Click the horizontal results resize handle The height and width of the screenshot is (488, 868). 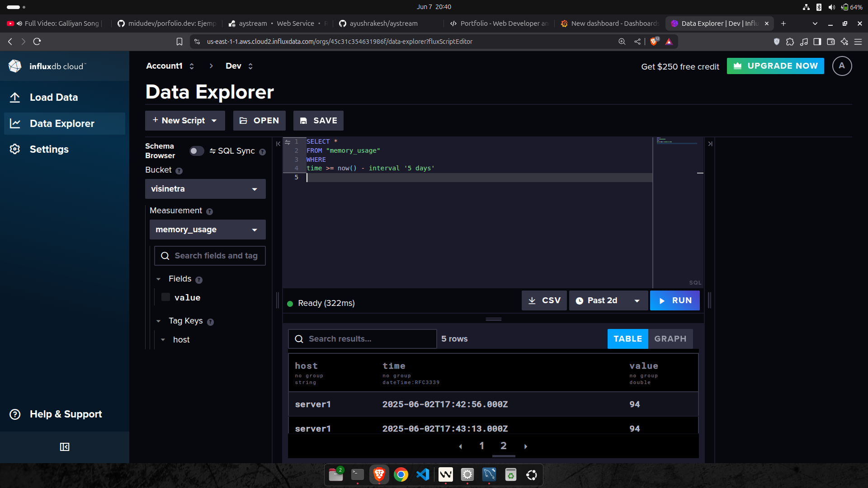click(493, 319)
